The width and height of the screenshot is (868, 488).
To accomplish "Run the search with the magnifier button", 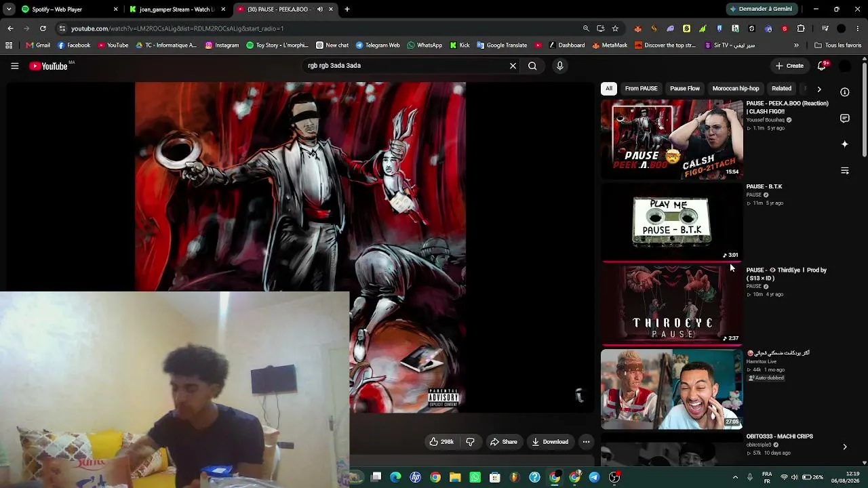I will click(532, 66).
